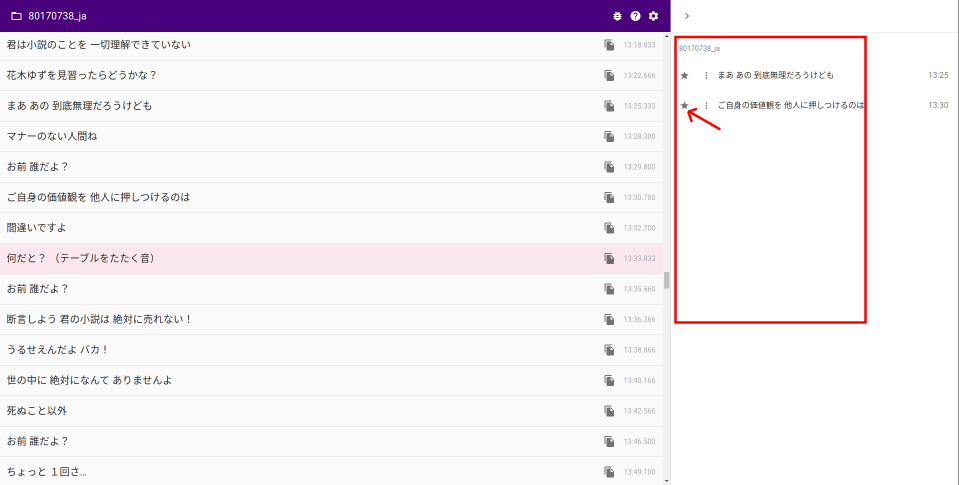Collapse the side panel with chevron arrow
959x485 pixels.
(x=687, y=16)
